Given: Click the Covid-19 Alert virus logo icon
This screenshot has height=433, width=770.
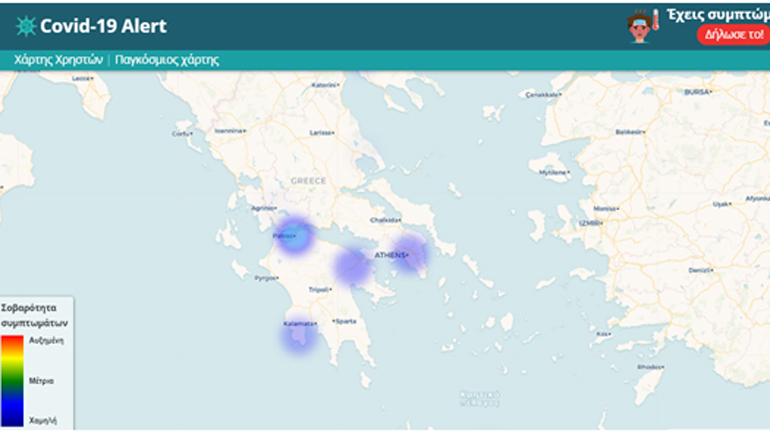Looking at the screenshot, I should [x=24, y=25].
